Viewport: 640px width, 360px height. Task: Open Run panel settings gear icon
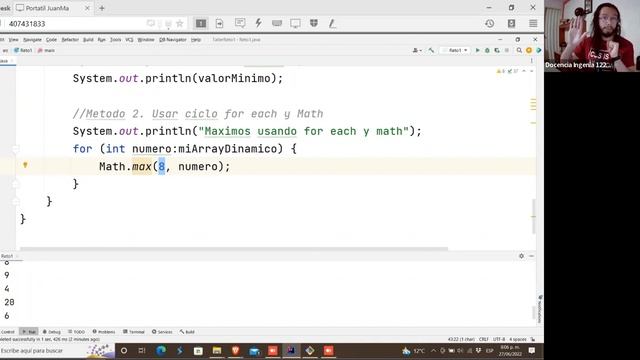pos(521,256)
